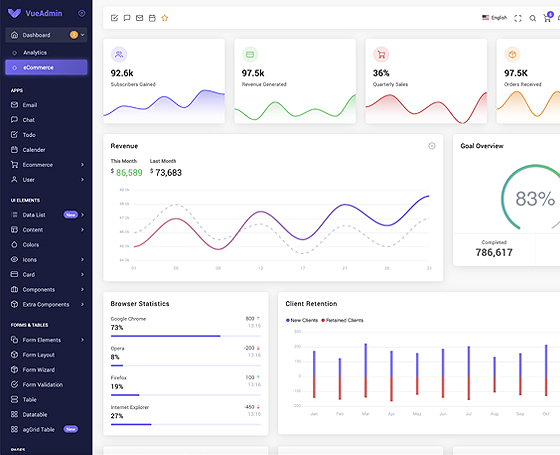Click the orange star bookmark icon
Screen dimensions: 560x455
(x=165, y=18)
